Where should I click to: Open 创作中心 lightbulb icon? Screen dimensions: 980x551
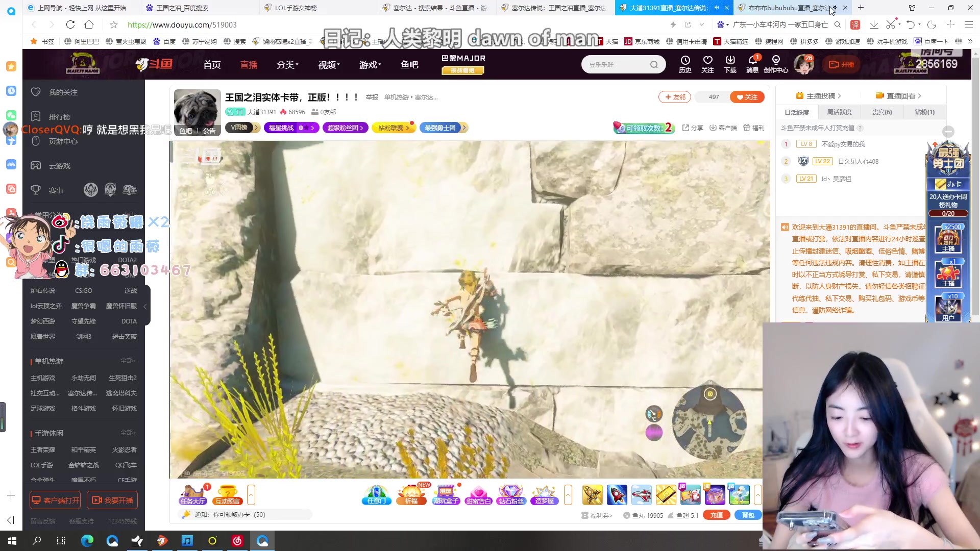coord(776,64)
